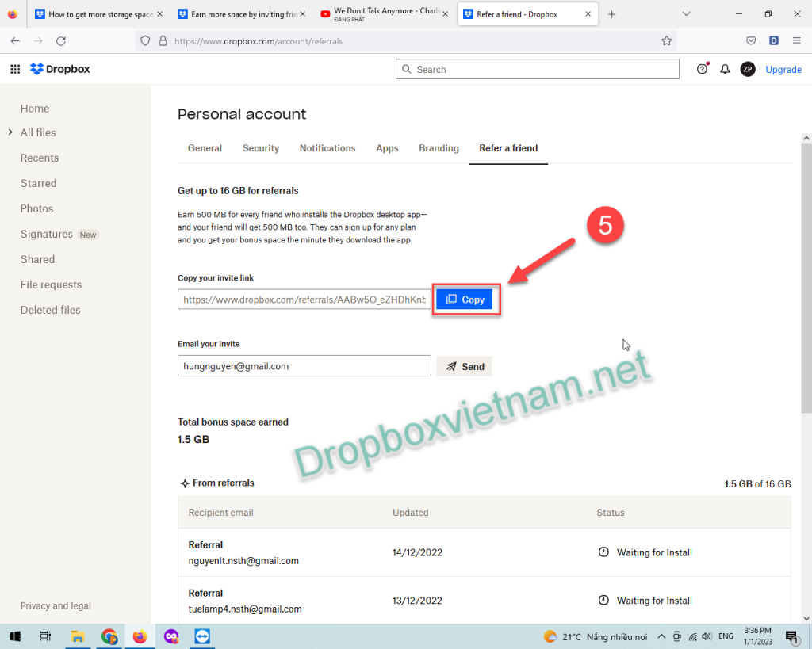The width and height of the screenshot is (812, 649).
Task: Go back with the browser back arrow
Action: 15,41
